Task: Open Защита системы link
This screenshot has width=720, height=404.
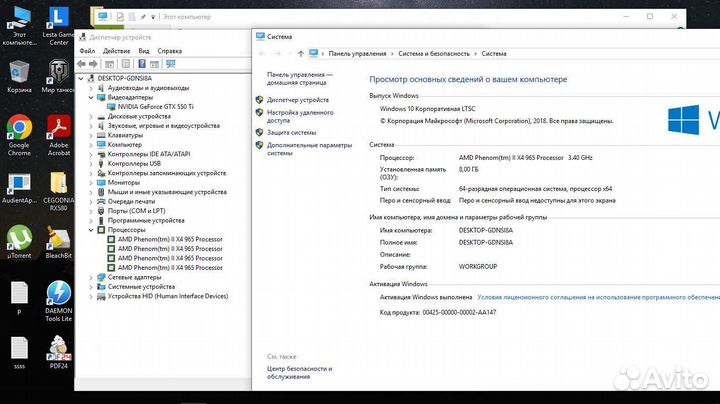Action: (x=292, y=132)
